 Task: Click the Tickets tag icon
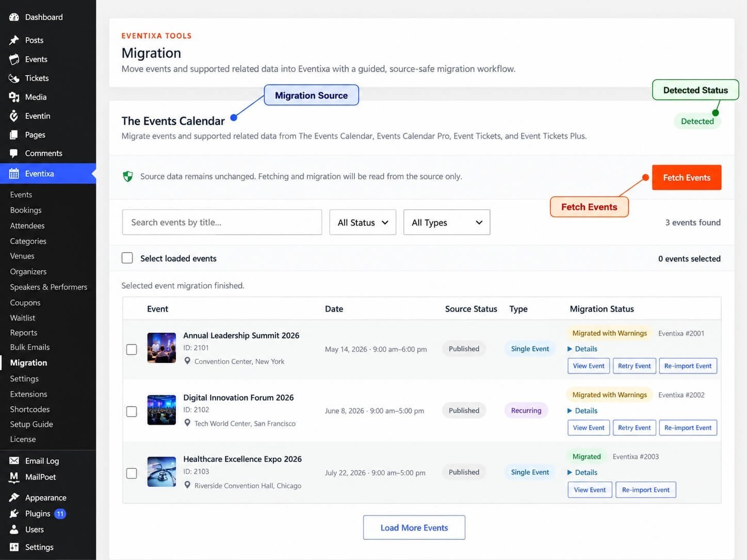(14, 78)
